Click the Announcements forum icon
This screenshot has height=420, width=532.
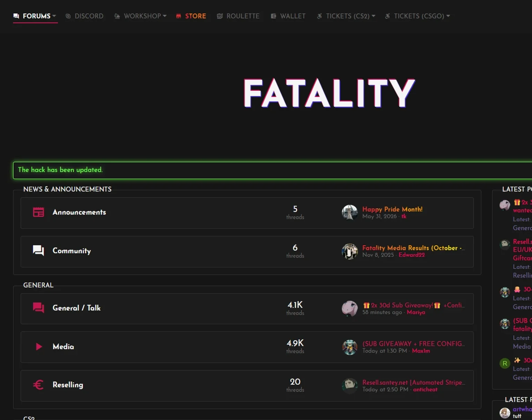(38, 212)
